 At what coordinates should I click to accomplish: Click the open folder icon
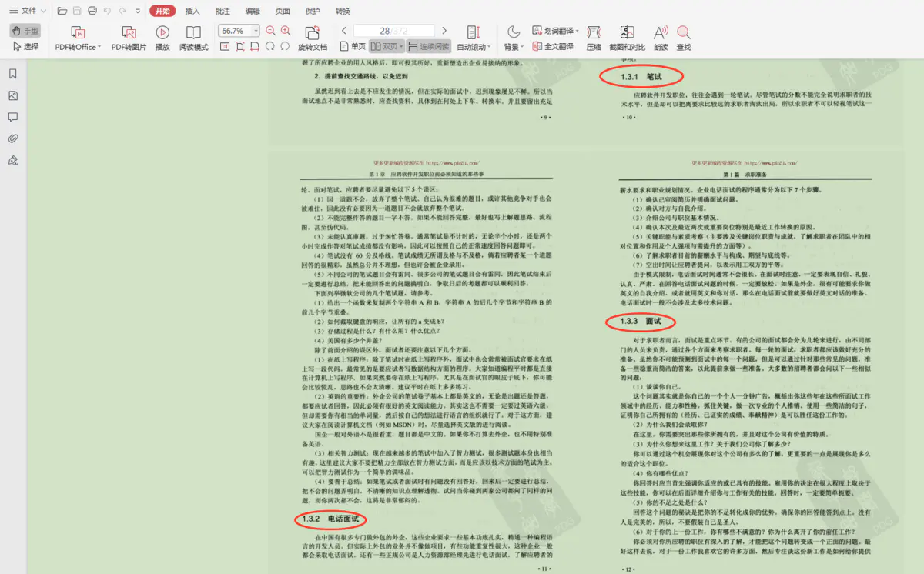(x=62, y=11)
